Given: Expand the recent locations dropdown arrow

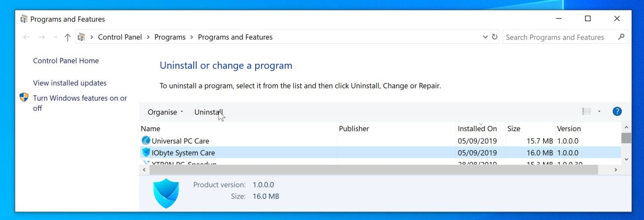Looking at the screenshot, I should click(x=55, y=37).
